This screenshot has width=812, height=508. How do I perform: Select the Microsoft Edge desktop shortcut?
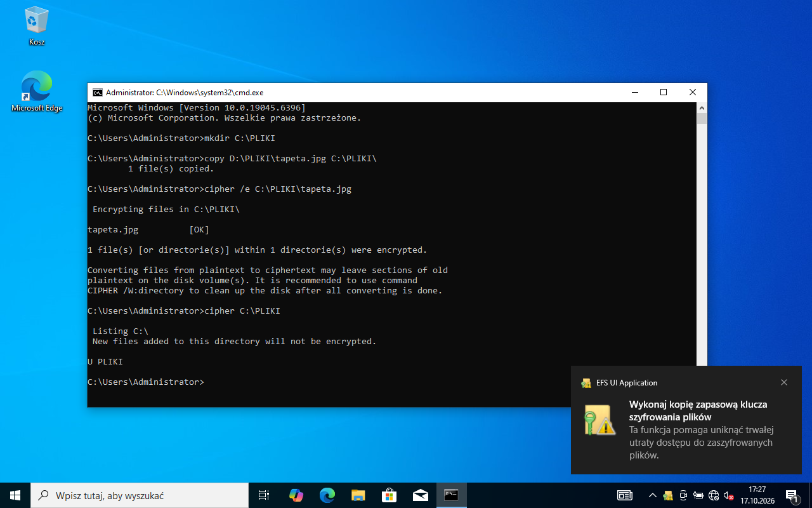pyautogui.click(x=37, y=91)
